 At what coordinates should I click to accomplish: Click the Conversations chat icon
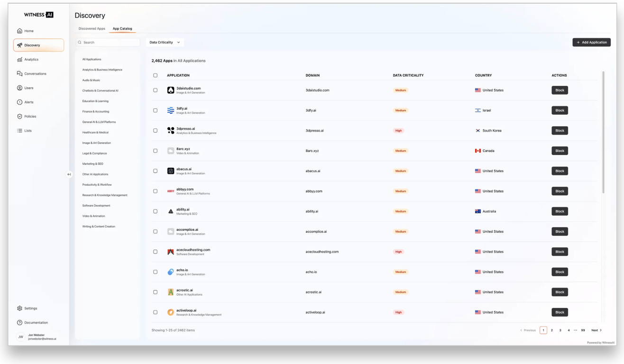(x=19, y=73)
